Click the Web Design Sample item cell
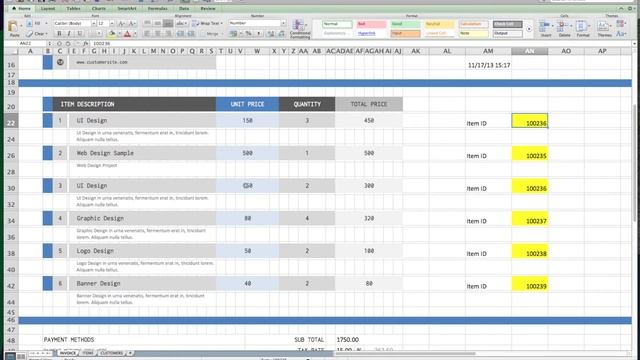Viewport: 640px width, 360px height. tap(142, 153)
